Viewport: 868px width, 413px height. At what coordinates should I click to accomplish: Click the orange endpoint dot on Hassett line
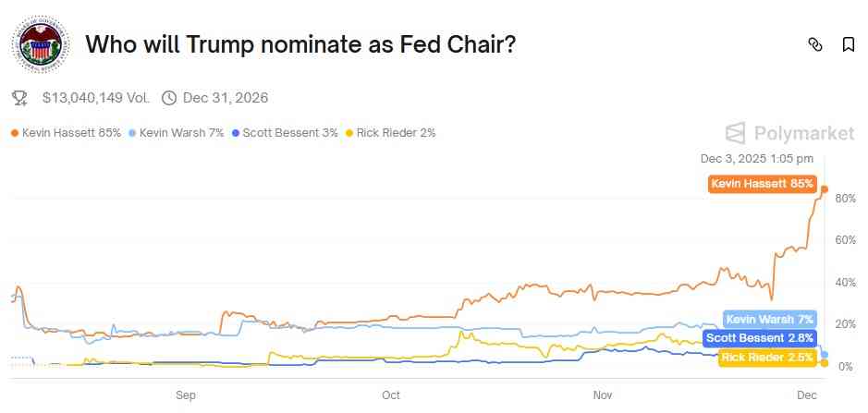pos(824,189)
